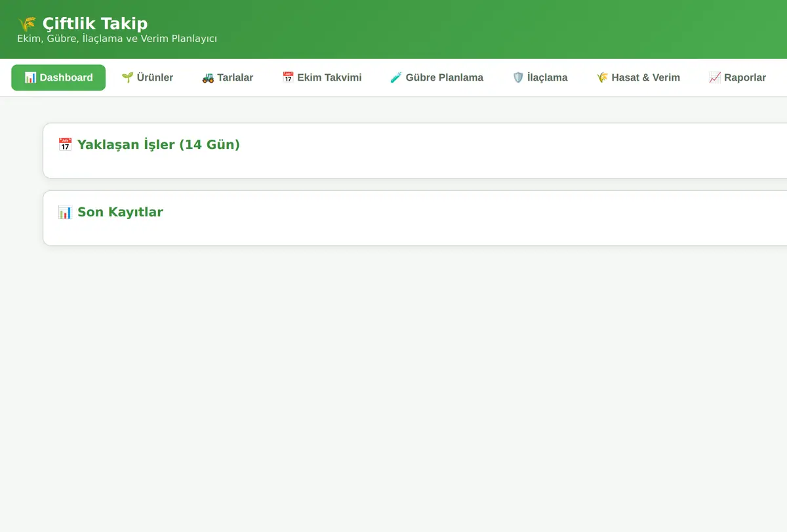787x532 pixels.
Task: Open the Dashboard tab
Action: pos(58,77)
